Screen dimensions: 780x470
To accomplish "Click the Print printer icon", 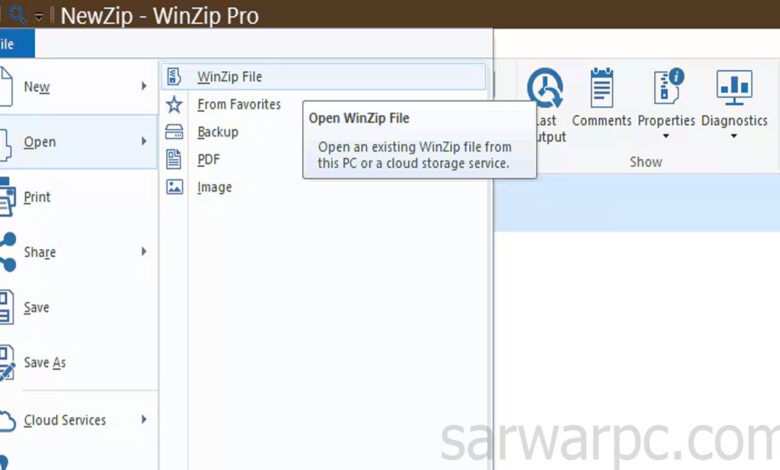I will (x=7, y=197).
